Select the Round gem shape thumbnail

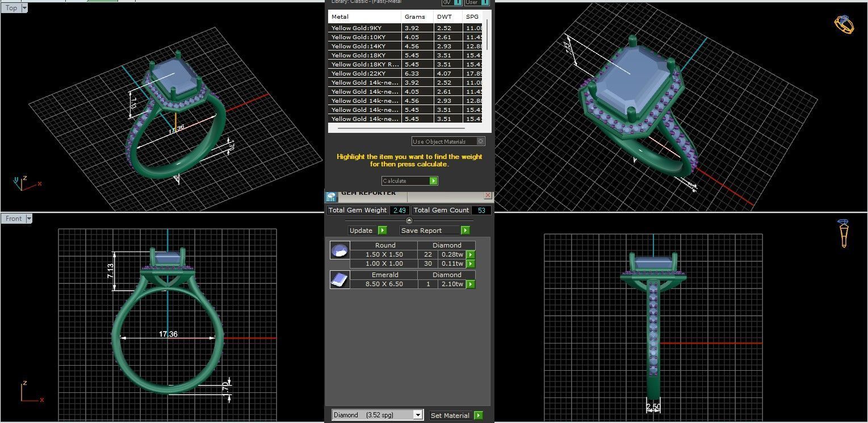click(339, 250)
